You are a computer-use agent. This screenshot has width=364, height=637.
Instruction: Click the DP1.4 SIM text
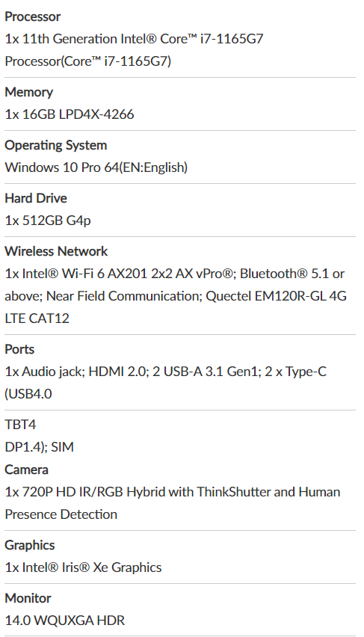coord(40,447)
